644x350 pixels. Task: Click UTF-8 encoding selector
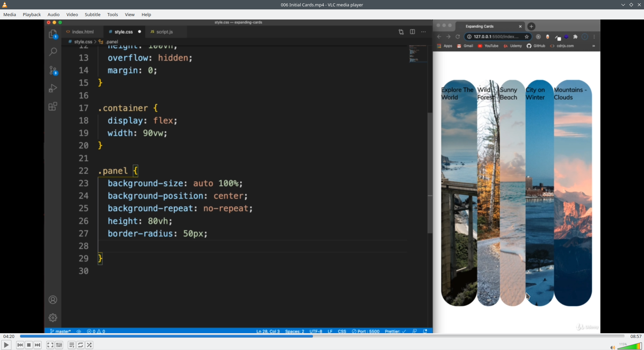[316, 331]
